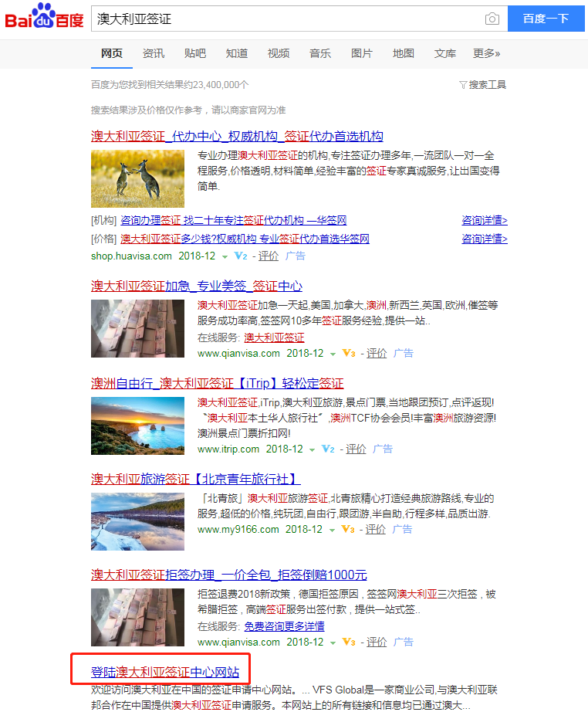Open the 文库 tab
588x712 pixels.
[x=445, y=53]
